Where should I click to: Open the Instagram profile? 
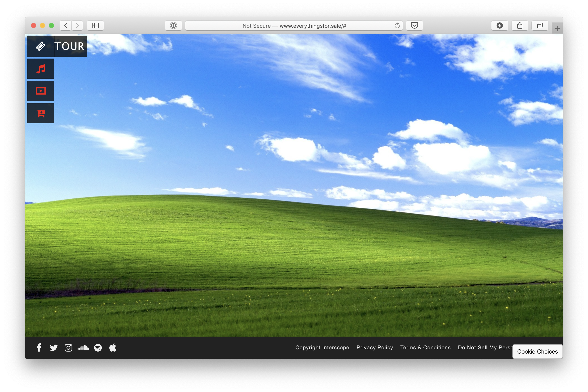[x=68, y=348]
